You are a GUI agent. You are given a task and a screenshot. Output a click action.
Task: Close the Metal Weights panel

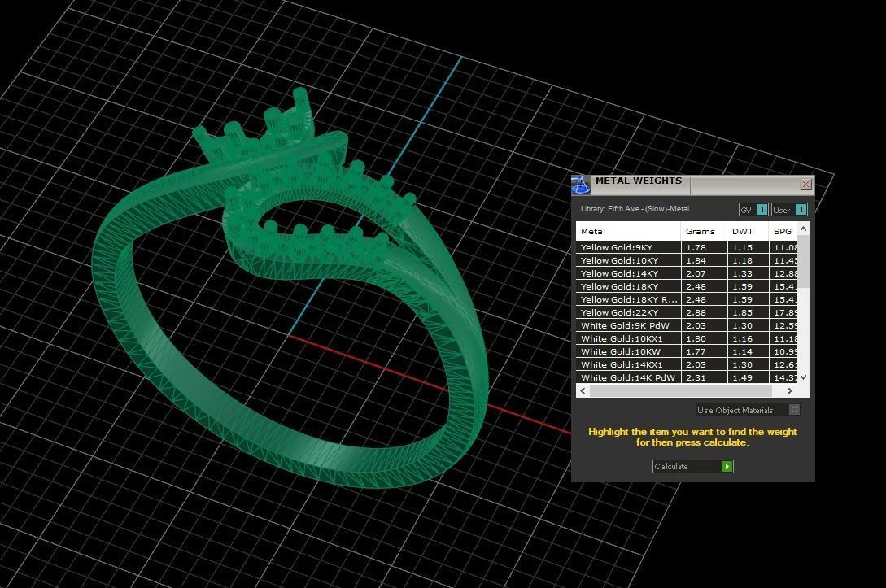point(805,184)
